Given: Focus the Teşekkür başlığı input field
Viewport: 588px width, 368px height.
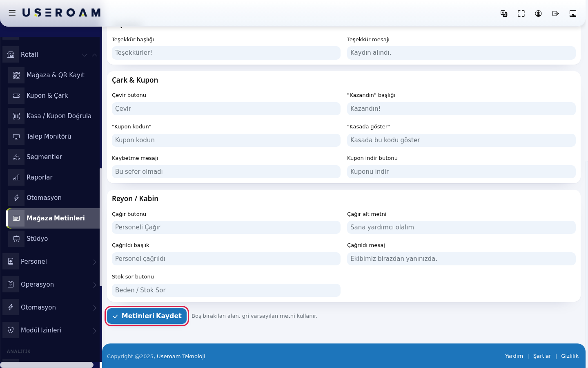Looking at the screenshot, I should (x=226, y=53).
